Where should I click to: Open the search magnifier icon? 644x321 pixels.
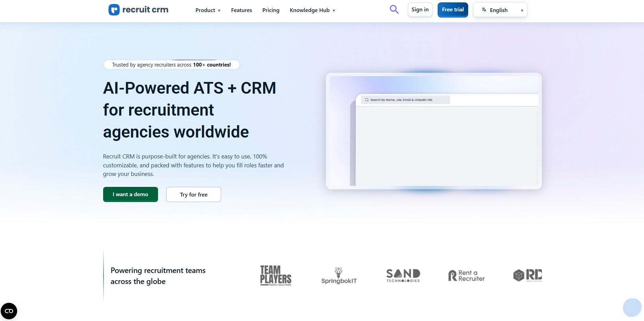(393, 10)
